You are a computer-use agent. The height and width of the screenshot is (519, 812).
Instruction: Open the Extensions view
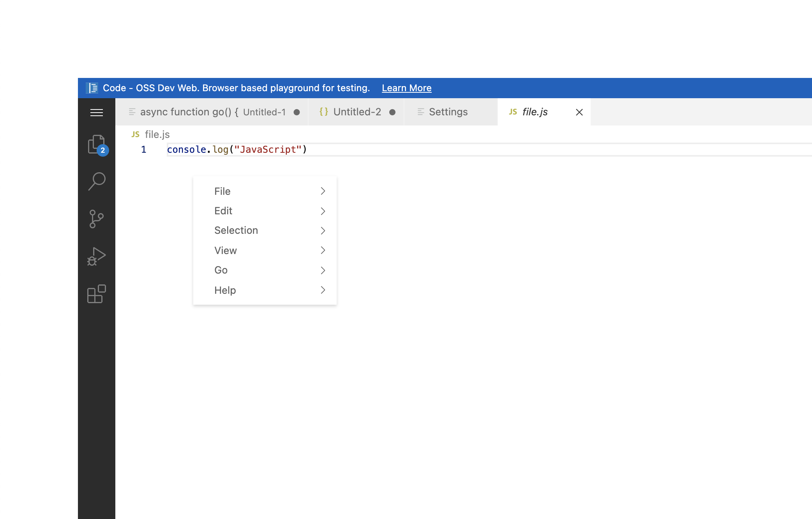(x=96, y=294)
